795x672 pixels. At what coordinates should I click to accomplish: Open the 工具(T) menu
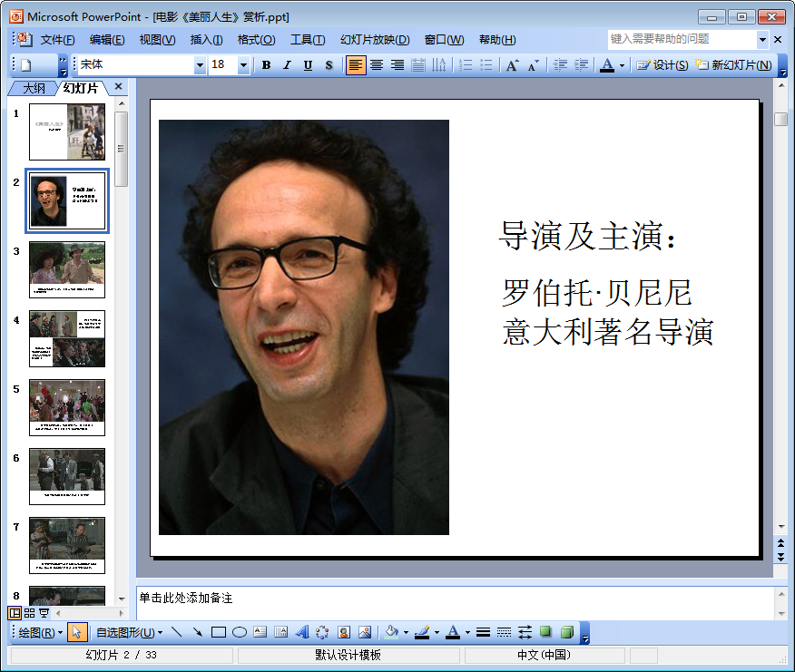click(308, 40)
